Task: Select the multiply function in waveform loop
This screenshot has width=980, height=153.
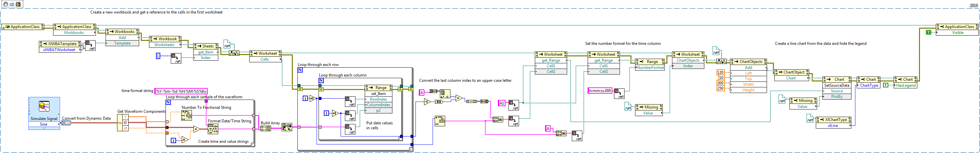Action: (185, 140)
